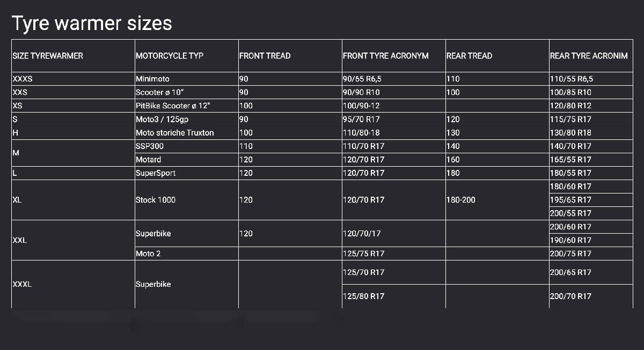Screen dimensions: 644x350
Task: Select the "180-200" rear tread cell
Action: point(461,200)
